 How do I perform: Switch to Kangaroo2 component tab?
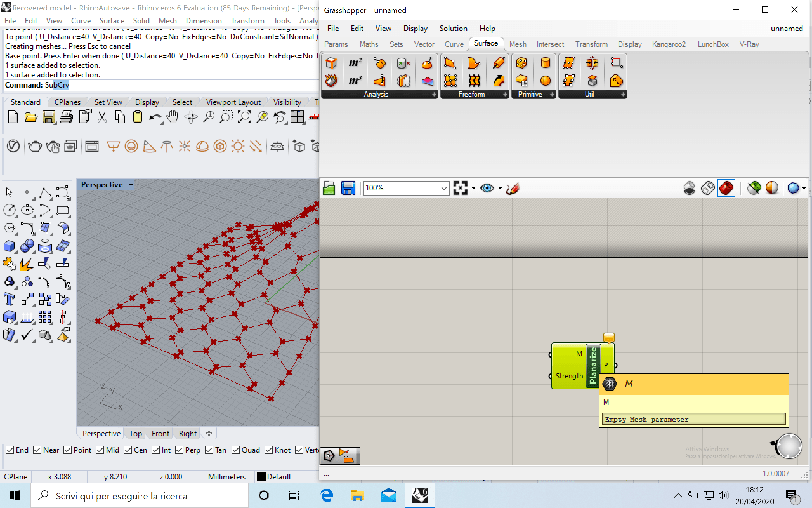point(668,44)
